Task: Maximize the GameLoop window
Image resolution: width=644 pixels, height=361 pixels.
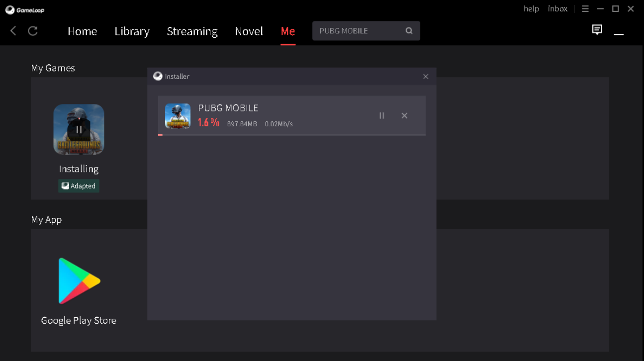Action: 615,9
